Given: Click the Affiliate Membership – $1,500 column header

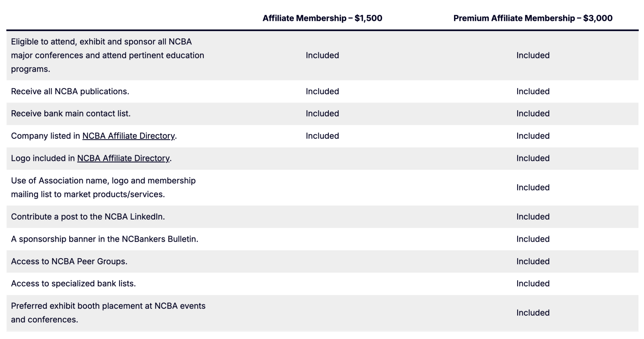Looking at the screenshot, I should click(x=322, y=18).
